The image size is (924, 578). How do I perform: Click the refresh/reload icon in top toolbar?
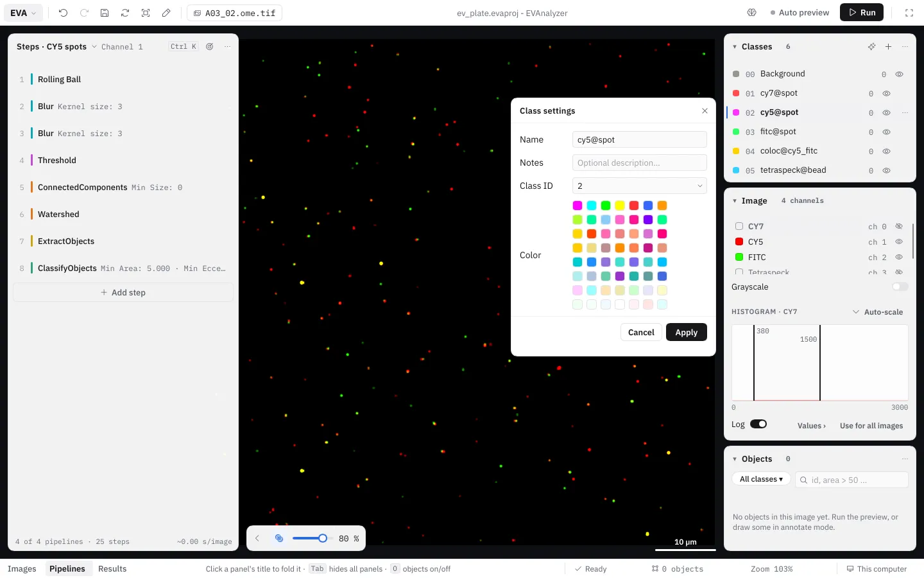(x=125, y=13)
